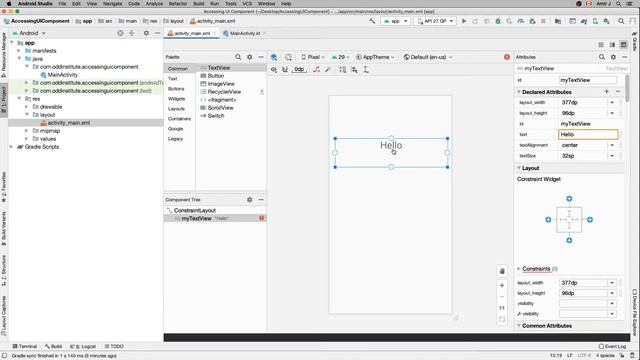The height and width of the screenshot is (360, 640).
Task: Switch to Split view mode icon
Action: pyautogui.click(x=612, y=44)
